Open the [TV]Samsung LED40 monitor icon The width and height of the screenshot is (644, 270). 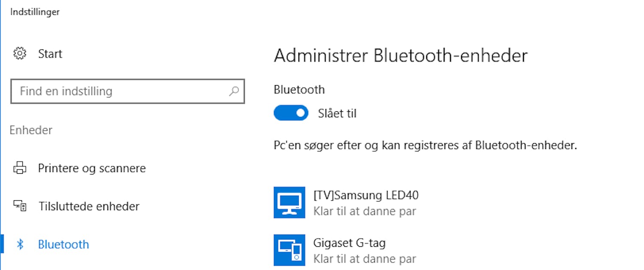pos(289,202)
